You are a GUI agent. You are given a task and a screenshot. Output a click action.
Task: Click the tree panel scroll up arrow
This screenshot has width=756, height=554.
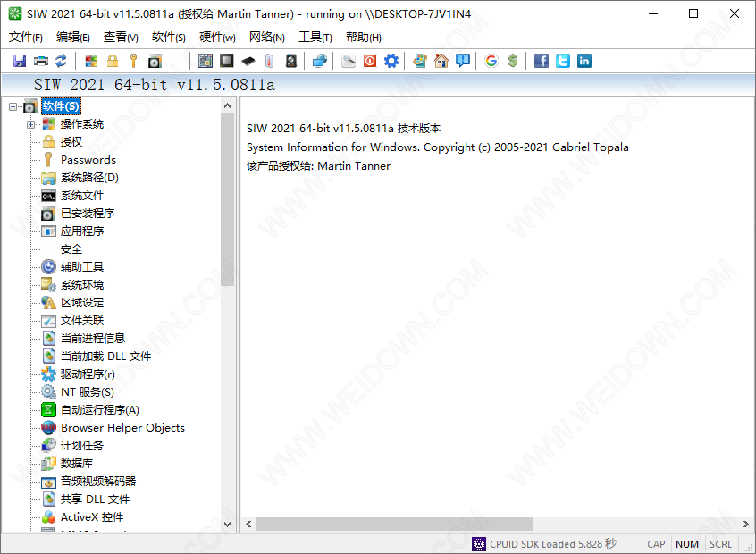coord(228,105)
